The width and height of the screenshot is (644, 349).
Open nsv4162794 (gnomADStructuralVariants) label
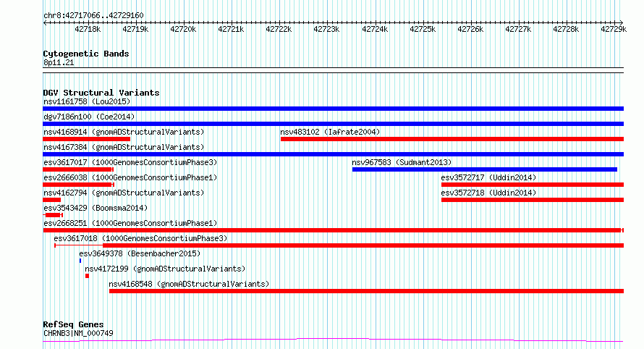pyautogui.click(x=124, y=193)
